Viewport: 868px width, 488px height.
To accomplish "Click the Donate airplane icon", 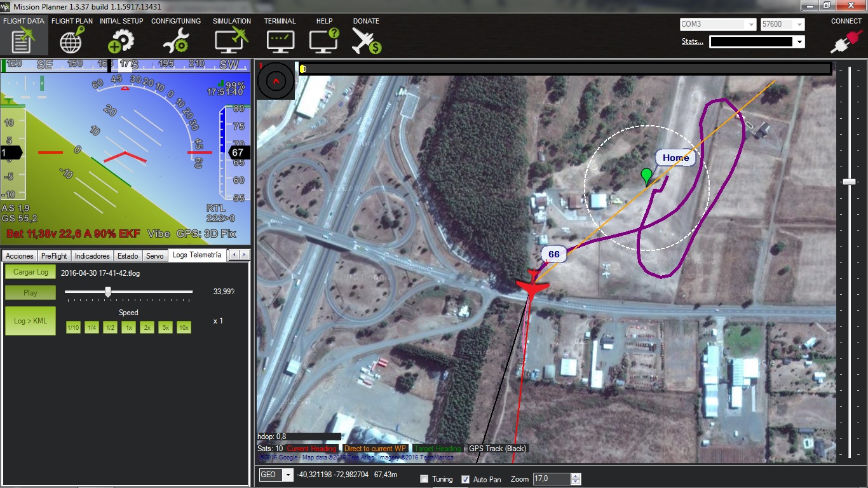I will point(366,41).
